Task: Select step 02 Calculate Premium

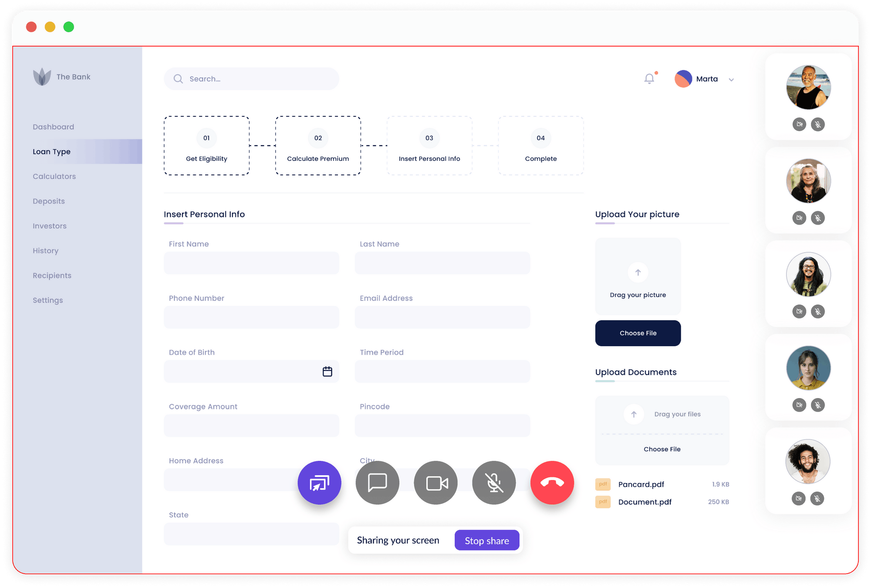Action: [318, 145]
